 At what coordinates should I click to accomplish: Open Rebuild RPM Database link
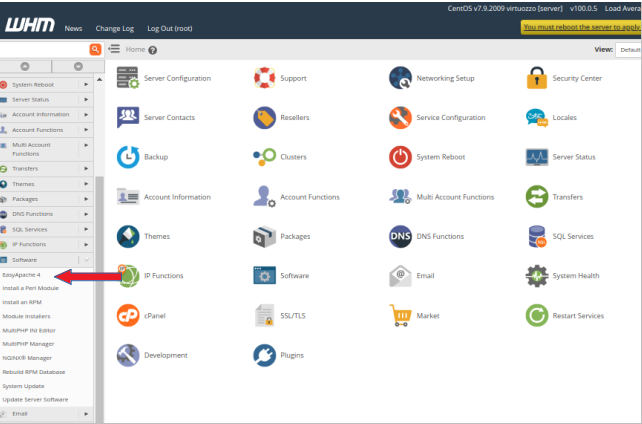pyautogui.click(x=34, y=372)
